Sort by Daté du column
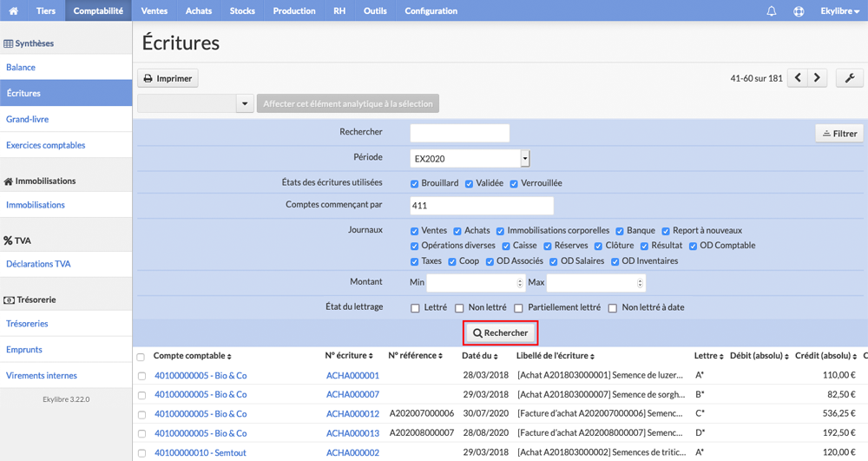Image resolution: width=868 pixels, height=461 pixels. coord(480,356)
